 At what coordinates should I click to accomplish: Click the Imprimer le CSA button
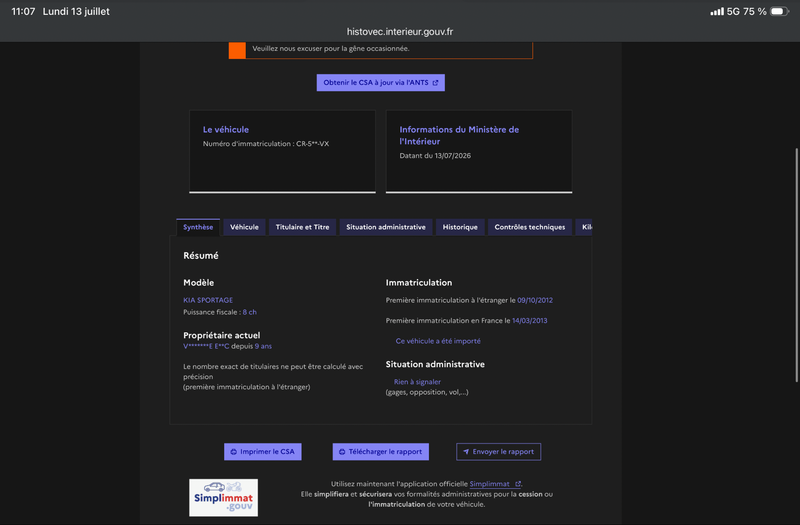pos(263,452)
